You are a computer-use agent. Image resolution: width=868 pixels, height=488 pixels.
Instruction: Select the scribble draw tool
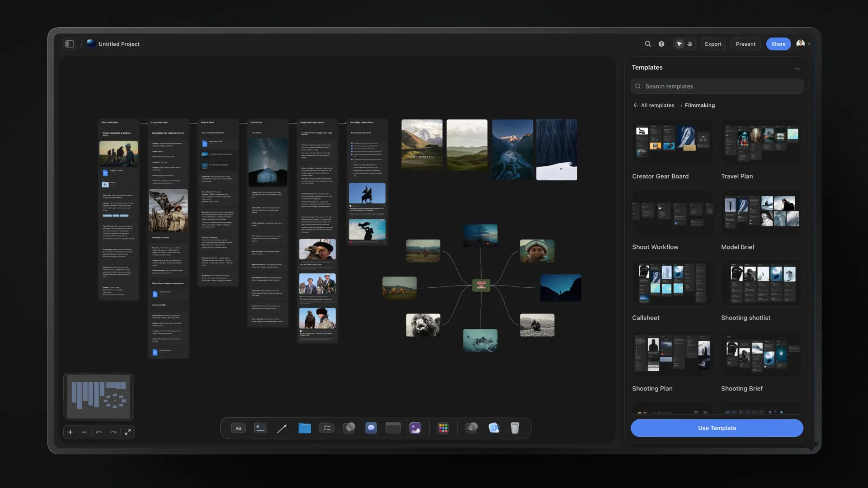472,428
